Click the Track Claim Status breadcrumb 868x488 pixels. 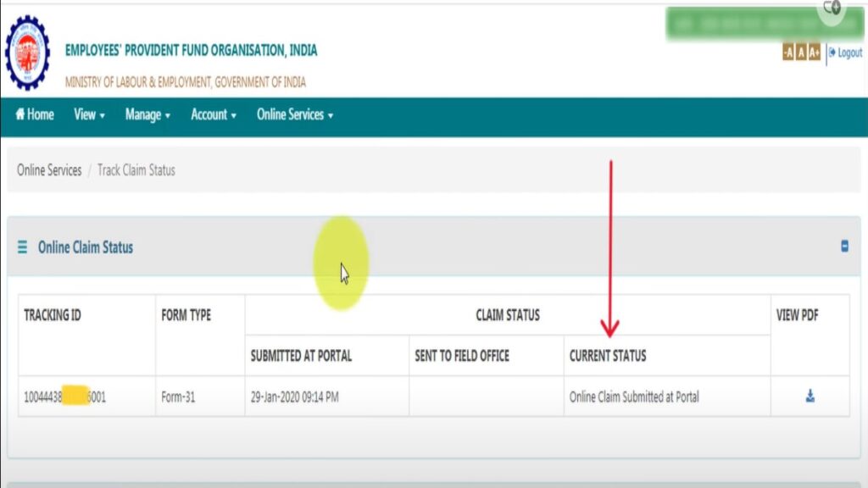(136, 170)
